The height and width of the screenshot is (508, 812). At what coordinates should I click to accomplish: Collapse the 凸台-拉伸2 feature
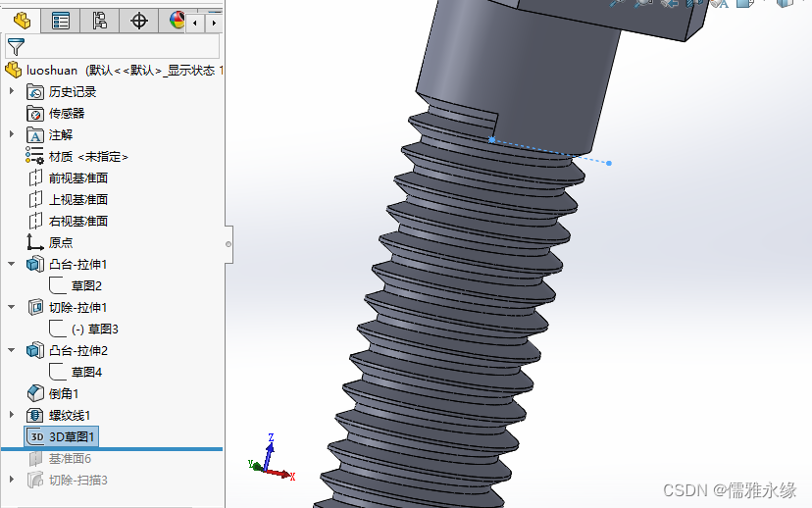(x=12, y=350)
